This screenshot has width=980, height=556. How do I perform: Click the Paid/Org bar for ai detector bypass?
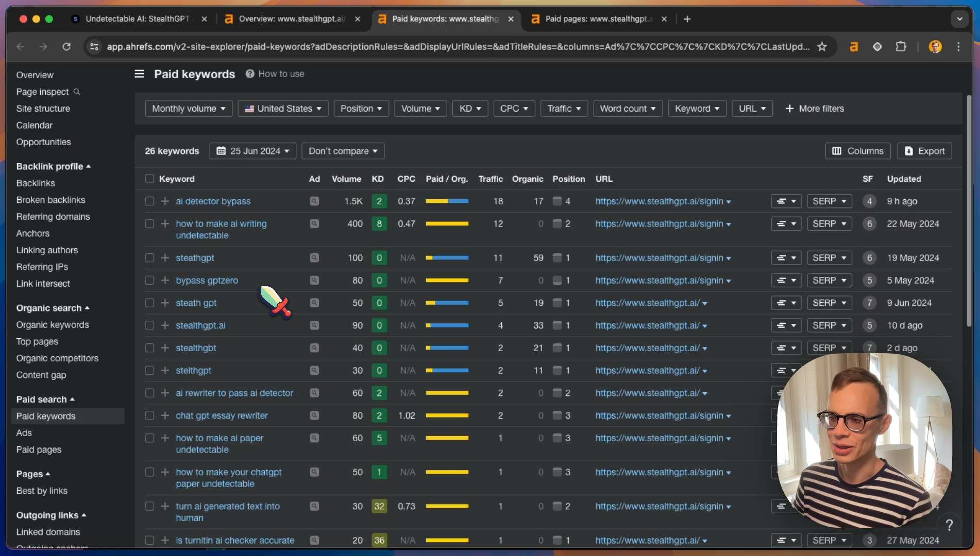(x=447, y=201)
